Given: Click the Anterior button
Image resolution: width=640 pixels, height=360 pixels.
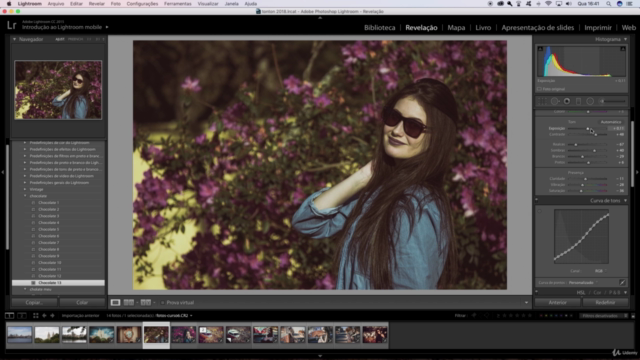Looking at the screenshot, I should click(558, 302).
